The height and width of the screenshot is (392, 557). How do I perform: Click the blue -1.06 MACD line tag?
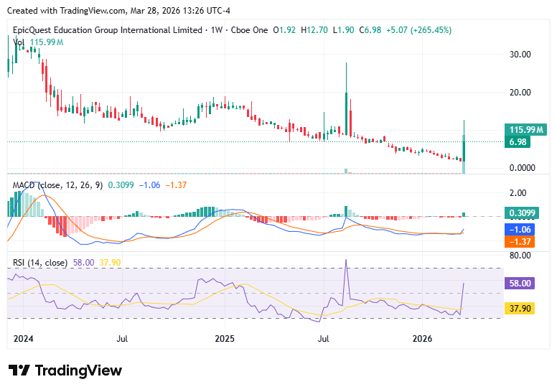tap(520, 229)
